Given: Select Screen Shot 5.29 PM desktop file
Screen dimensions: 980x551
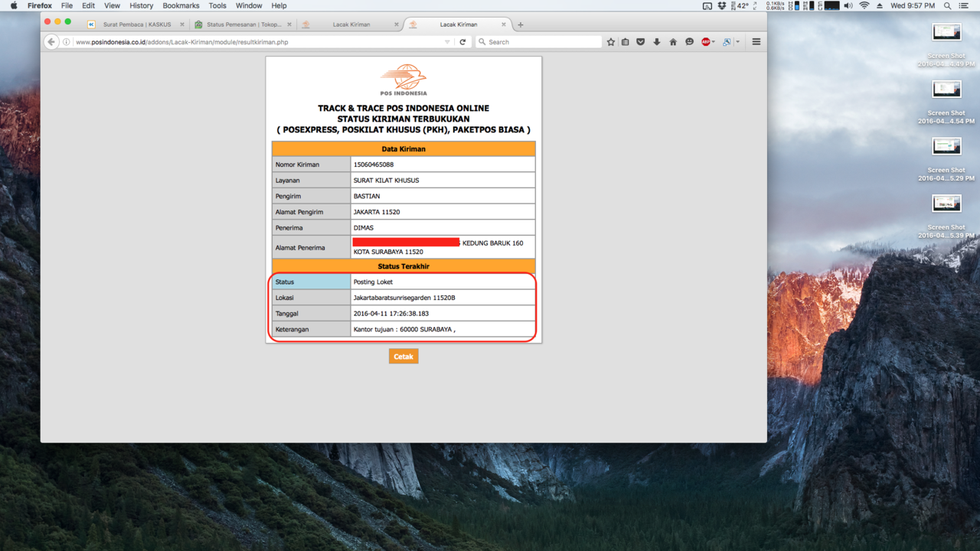Looking at the screenshot, I should (x=946, y=158).
